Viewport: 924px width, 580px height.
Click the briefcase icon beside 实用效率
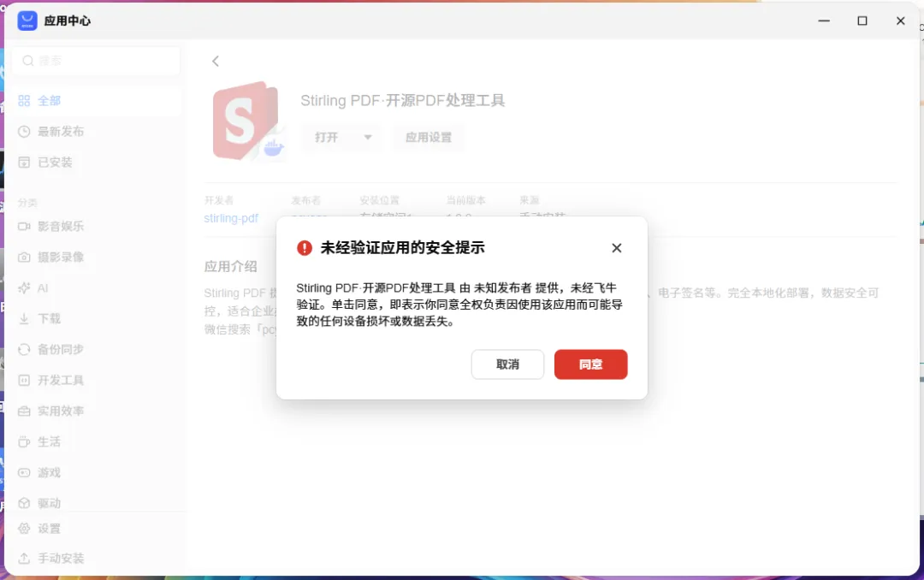tap(24, 411)
